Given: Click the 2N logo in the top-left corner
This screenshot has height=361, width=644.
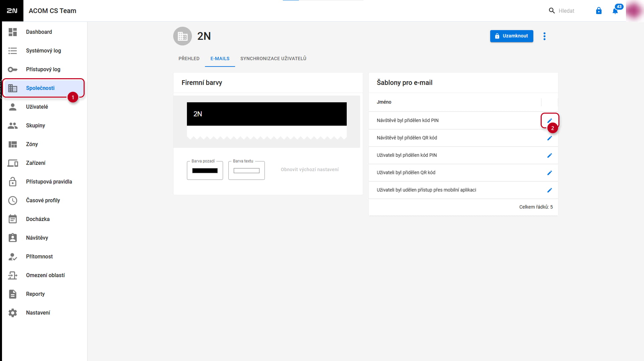Looking at the screenshot, I should coord(12,11).
